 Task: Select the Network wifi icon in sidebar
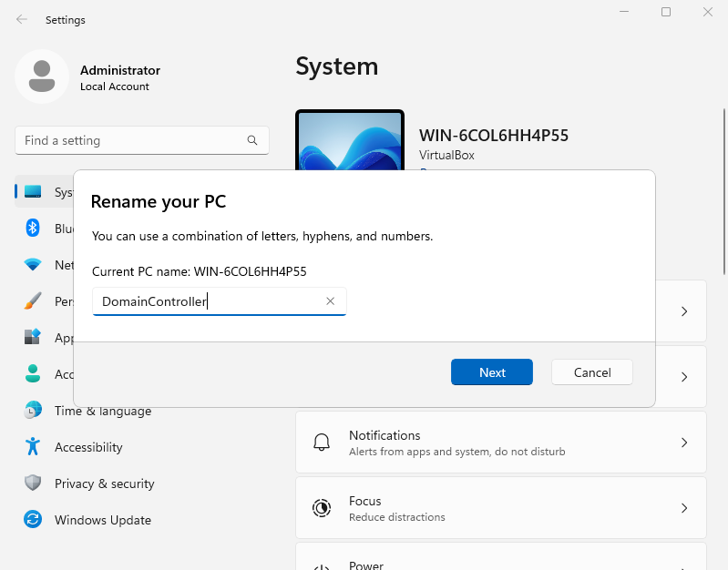[33, 265]
